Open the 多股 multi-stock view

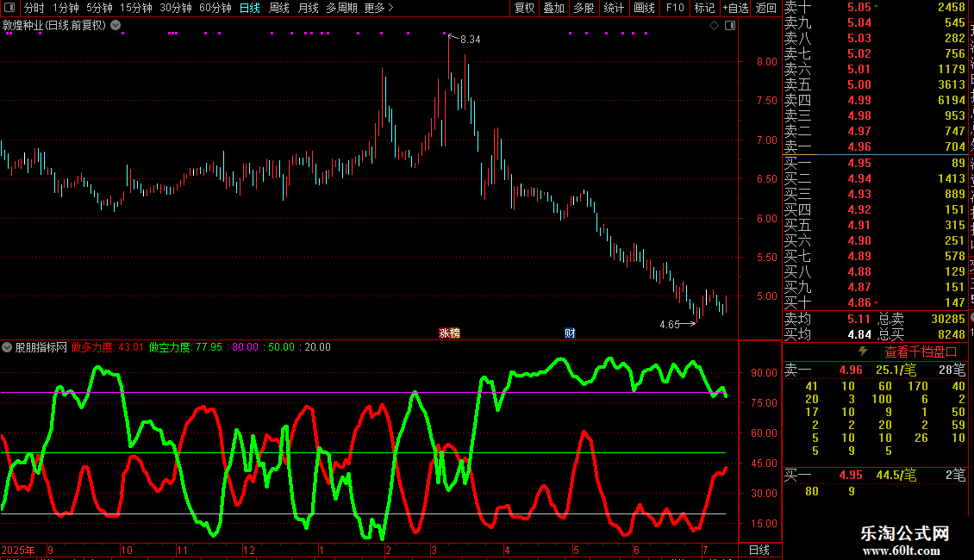(584, 8)
